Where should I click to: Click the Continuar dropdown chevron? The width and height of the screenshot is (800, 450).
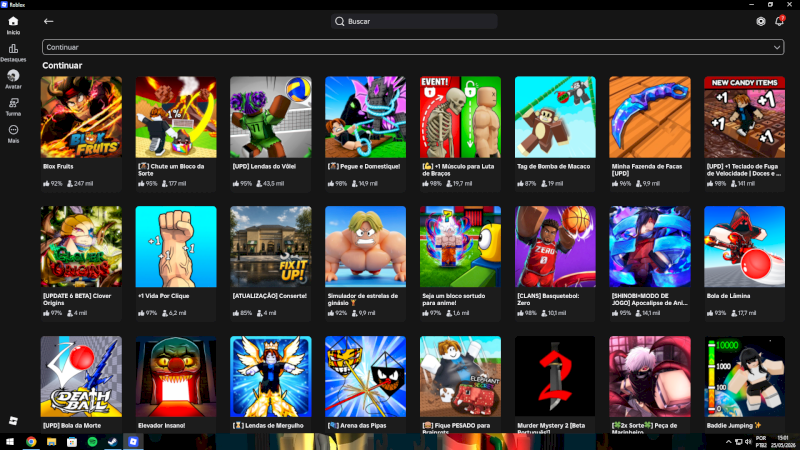[777, 47]
